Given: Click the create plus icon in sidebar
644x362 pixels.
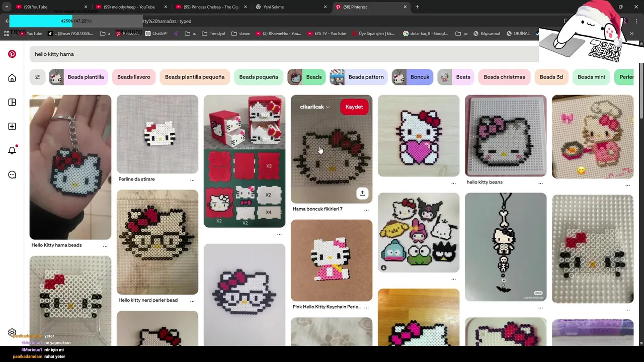Looking at the screenshot, I should click(12, 126).
